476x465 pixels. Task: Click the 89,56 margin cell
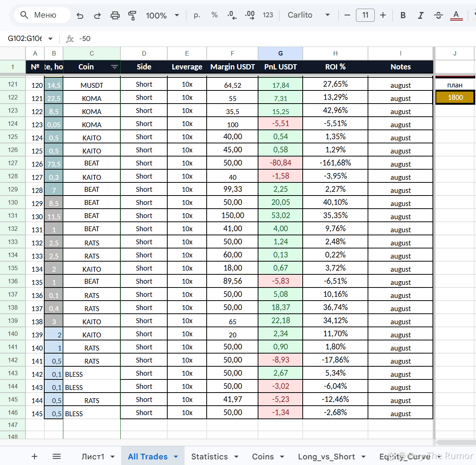[x=233, y=281]
